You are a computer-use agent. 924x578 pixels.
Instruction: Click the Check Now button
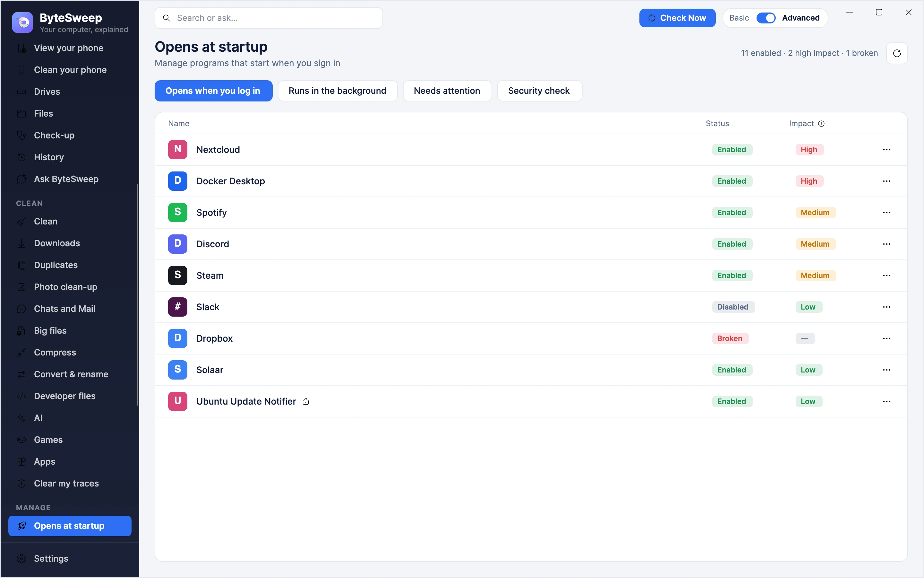[677, 18]
